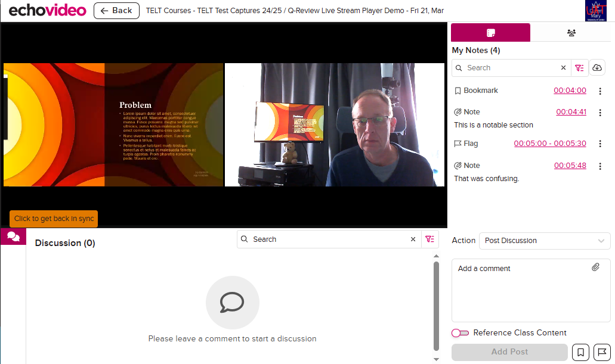Click the cloud download icon to export notes

point(597,67)
